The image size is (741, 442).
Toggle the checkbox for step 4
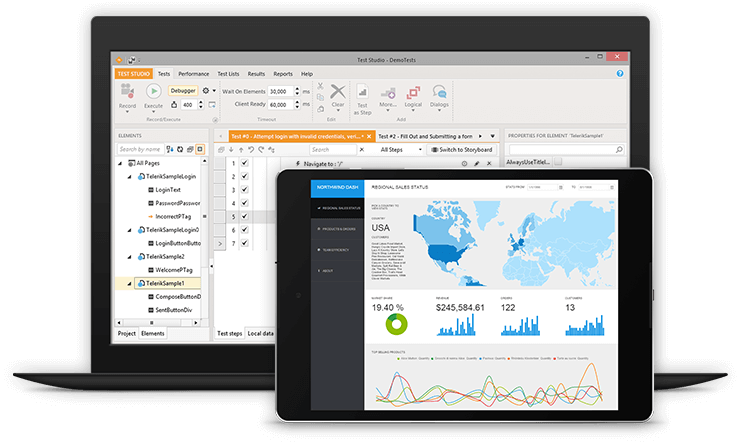244,203
